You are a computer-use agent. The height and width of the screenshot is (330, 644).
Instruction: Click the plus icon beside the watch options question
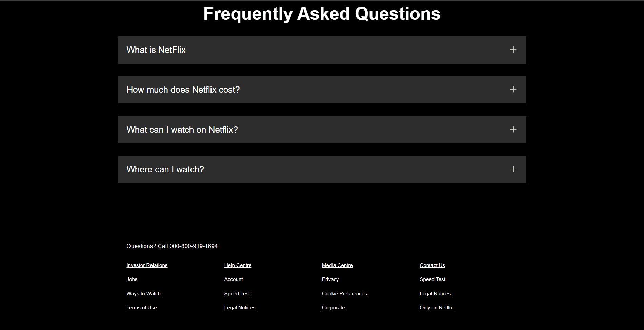[x=513, y=129]
